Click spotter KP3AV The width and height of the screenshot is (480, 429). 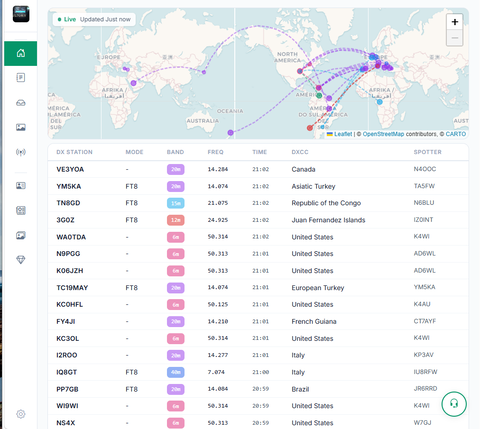[x=424, y=355]
